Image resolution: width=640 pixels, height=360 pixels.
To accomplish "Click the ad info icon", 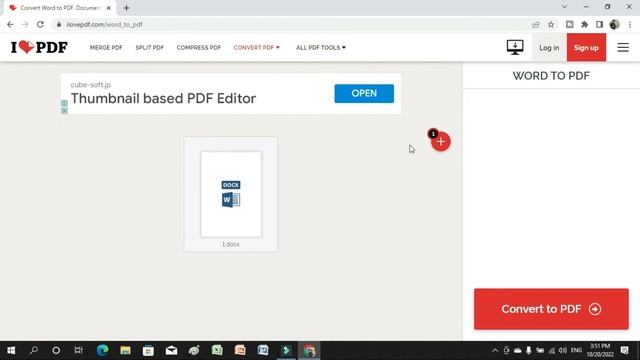I will pos(64,103).
